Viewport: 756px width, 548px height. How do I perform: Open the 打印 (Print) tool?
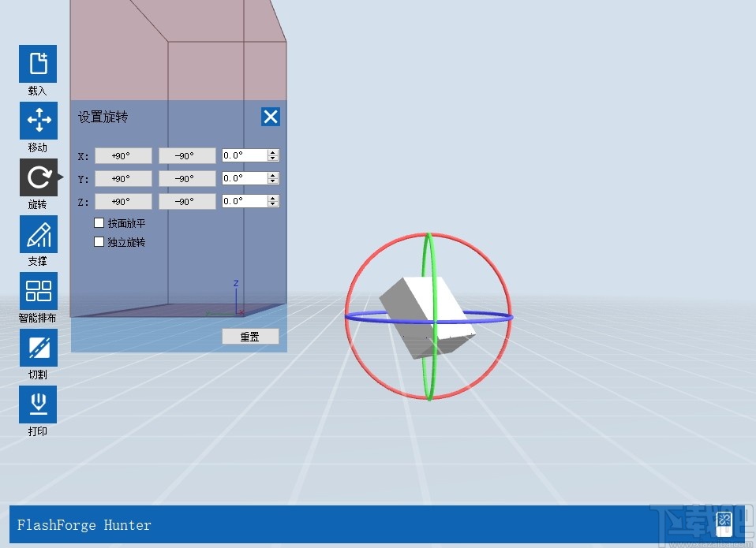click(x=37, y=404)
